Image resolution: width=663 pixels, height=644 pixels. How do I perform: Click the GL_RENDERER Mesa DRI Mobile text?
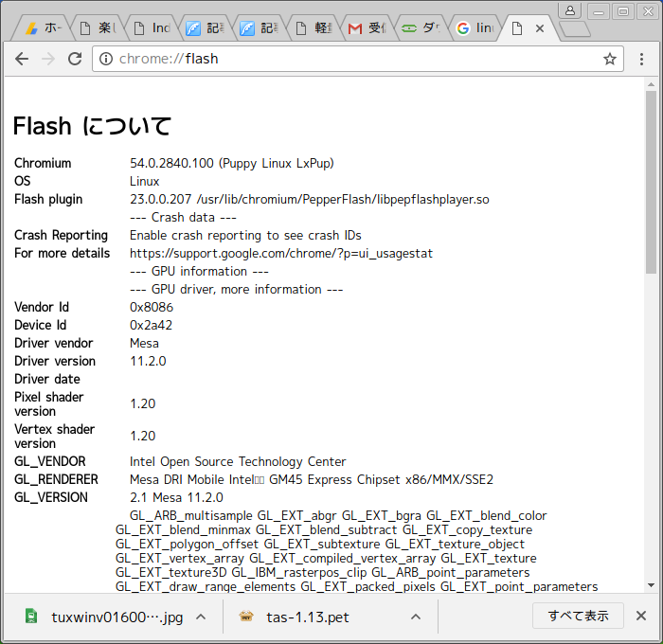point(312,479)
